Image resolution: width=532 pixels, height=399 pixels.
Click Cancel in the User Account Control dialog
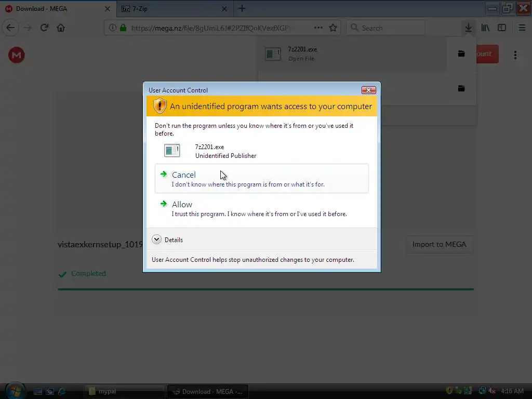tap(262, 179)
